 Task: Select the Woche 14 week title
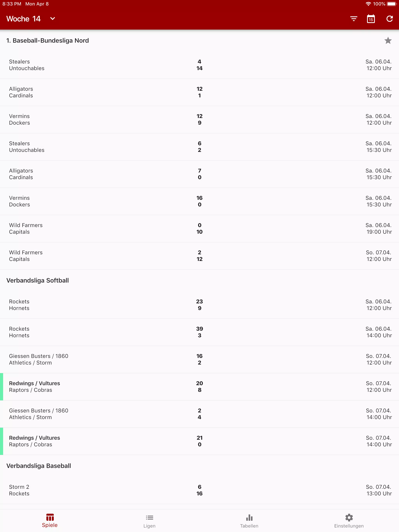click(x=23, y=19)
